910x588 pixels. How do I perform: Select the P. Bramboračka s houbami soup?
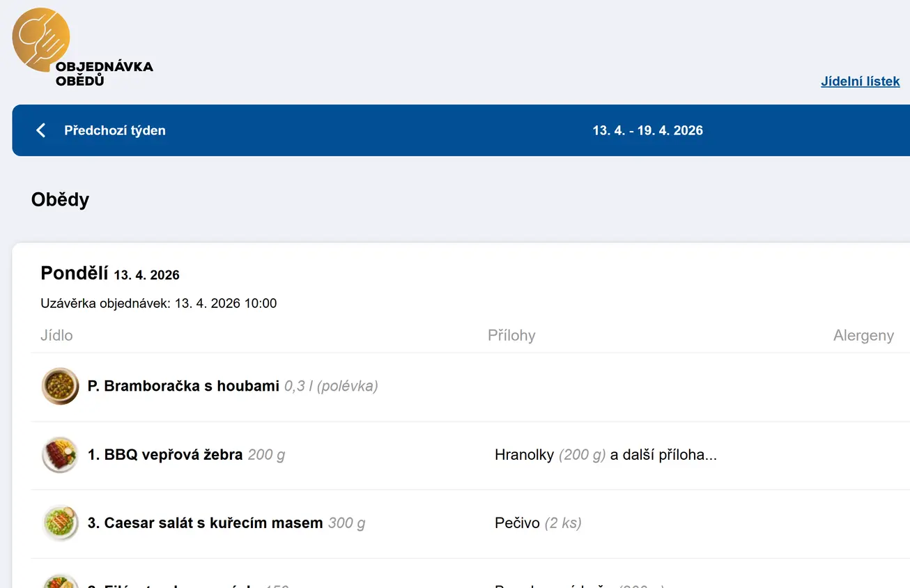click(183, 386)
